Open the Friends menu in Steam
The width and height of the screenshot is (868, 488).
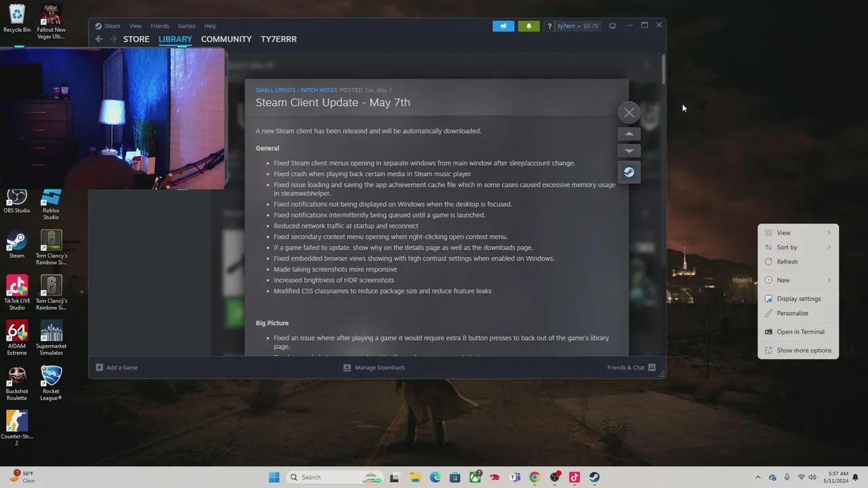159,26
